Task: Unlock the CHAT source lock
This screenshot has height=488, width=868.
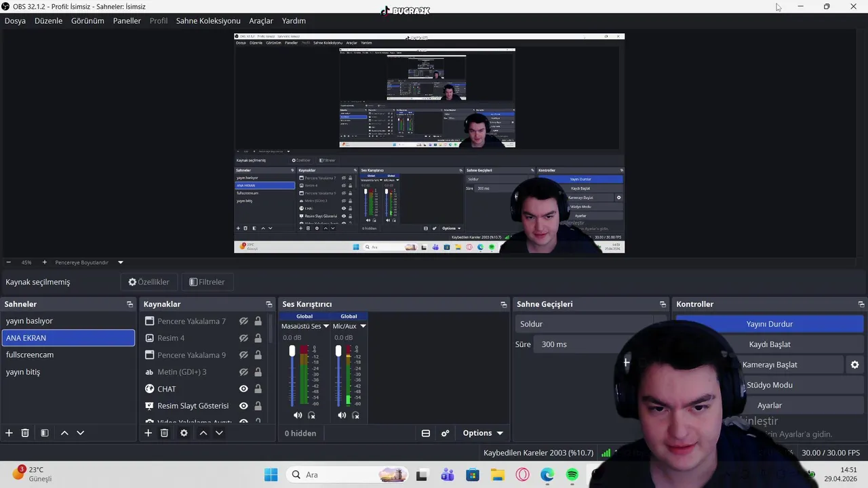Action: [258, 389]
